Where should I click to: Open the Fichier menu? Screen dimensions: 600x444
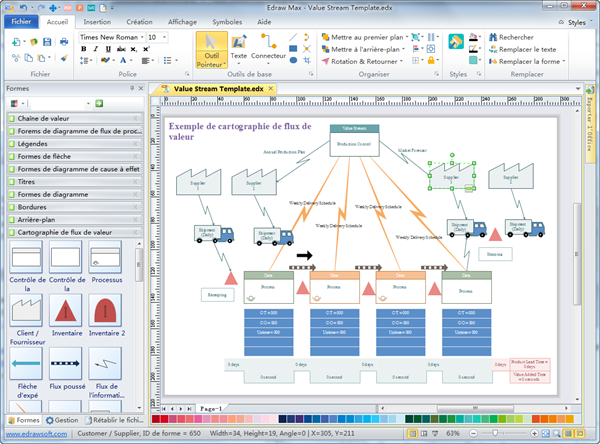(21, 20)
